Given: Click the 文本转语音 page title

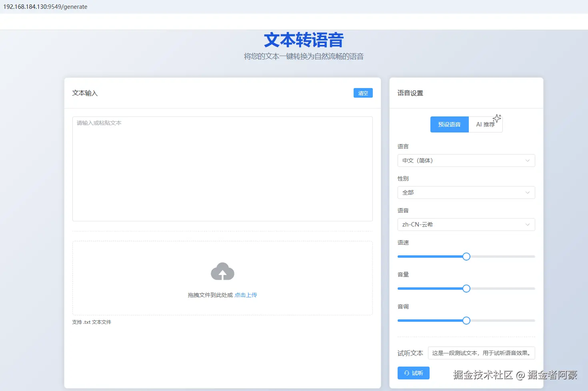Looking at the screenshot, I should [304, 40].
